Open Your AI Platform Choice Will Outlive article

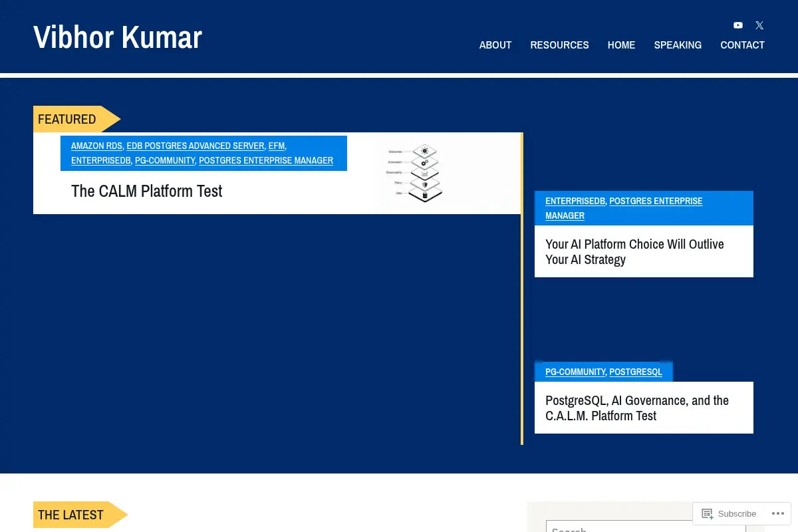(634, 252)
